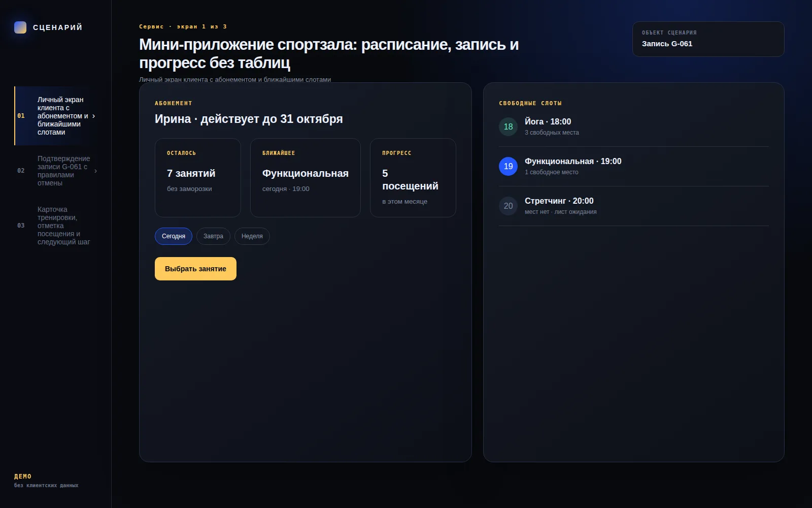Viewport: 812px width, 508px height.
Task: Open step 02 Подтверждение записи G-061
Action: (x=56, y=171)
